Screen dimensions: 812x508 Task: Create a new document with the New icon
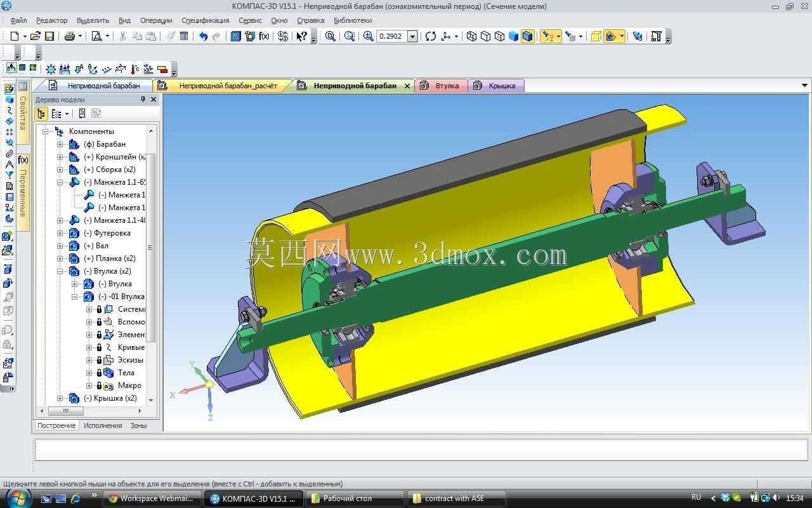[15, 36]
